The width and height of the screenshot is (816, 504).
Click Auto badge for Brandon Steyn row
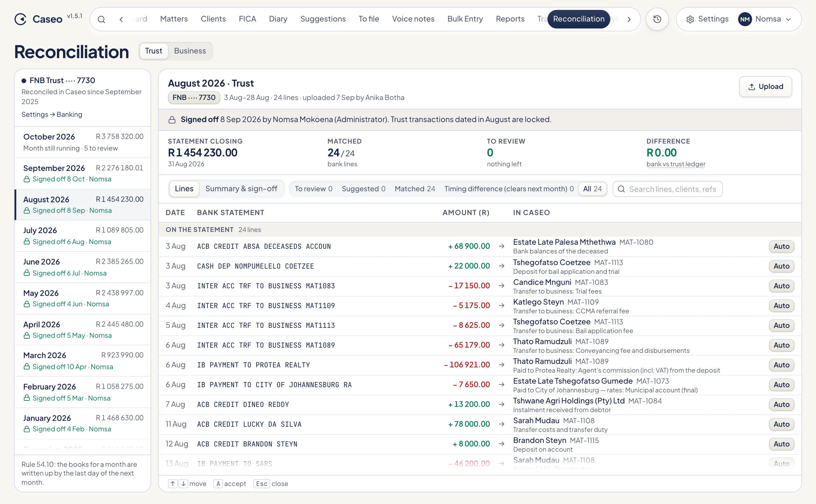click(782, 444)
